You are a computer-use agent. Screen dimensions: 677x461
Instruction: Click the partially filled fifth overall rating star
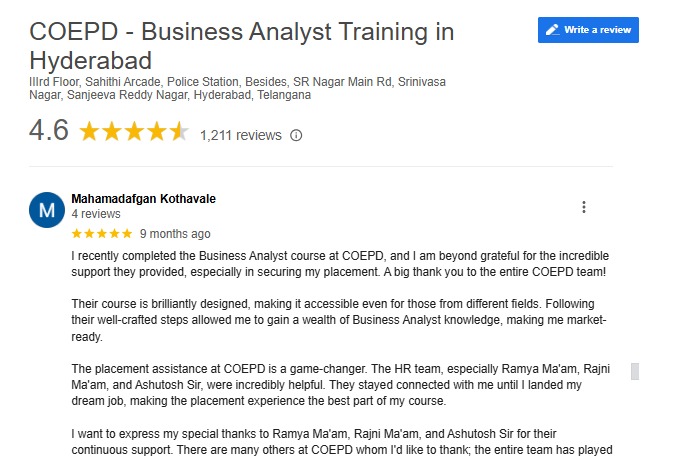178,132
